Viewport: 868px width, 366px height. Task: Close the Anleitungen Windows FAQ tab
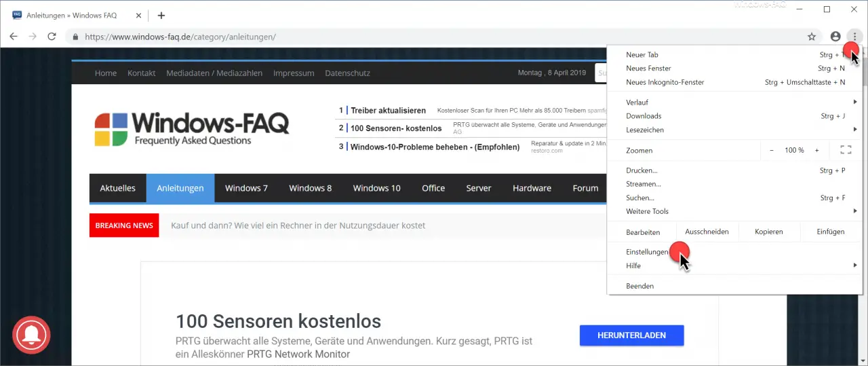(140, 15)
